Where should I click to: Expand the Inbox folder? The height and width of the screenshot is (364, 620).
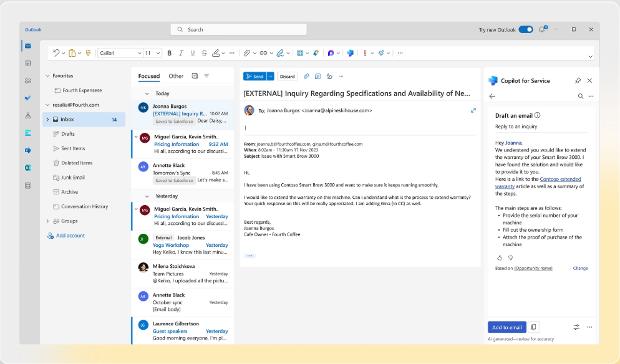tap(48, 119)
